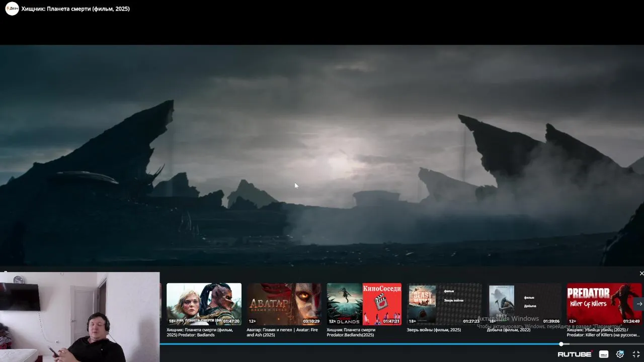Click the channel avatar next to video title
The image size is (644, 362).
click(12, 9)
